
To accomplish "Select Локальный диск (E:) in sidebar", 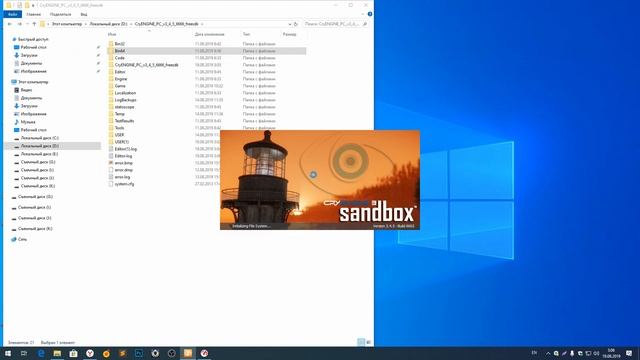I will pyautogui.click(x=39, y=154).
